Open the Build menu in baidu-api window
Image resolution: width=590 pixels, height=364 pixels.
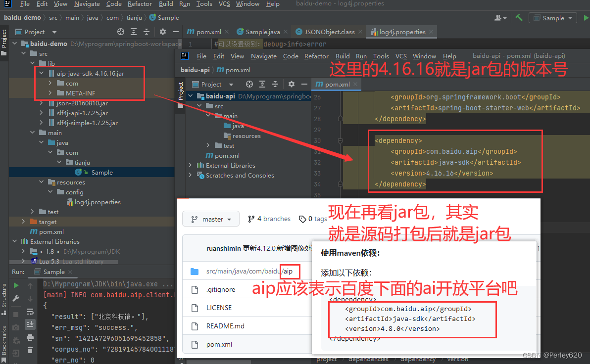[343, 56]
